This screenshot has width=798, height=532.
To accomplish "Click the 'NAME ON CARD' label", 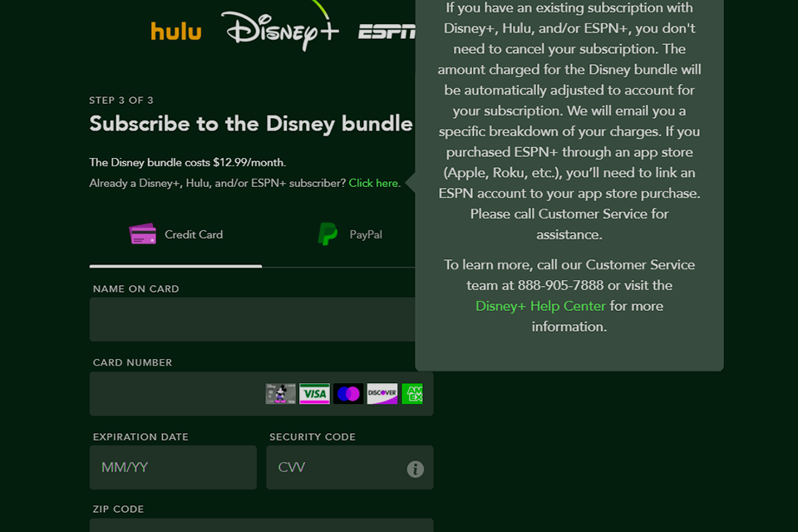I will click(x=135, y=288).
